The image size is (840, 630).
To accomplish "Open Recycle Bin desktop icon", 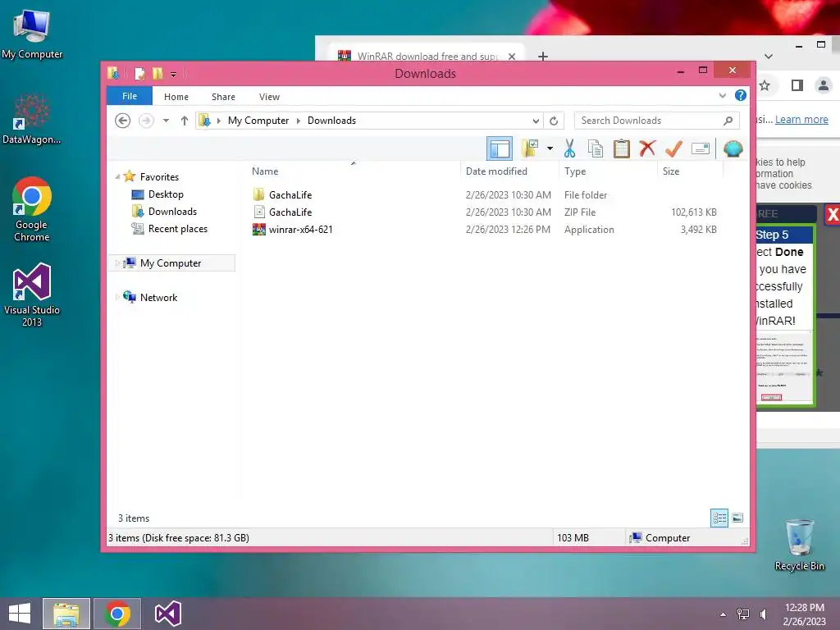I will (x=799, y=545).
